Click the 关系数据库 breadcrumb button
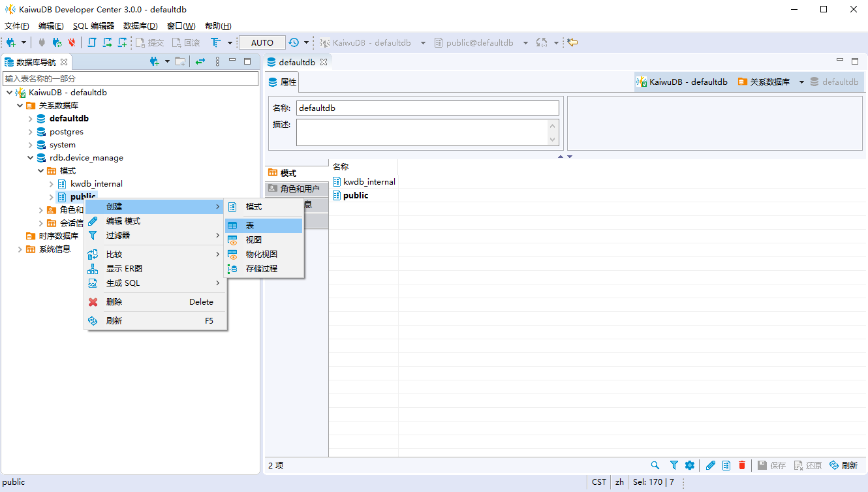 click(764, 82)
